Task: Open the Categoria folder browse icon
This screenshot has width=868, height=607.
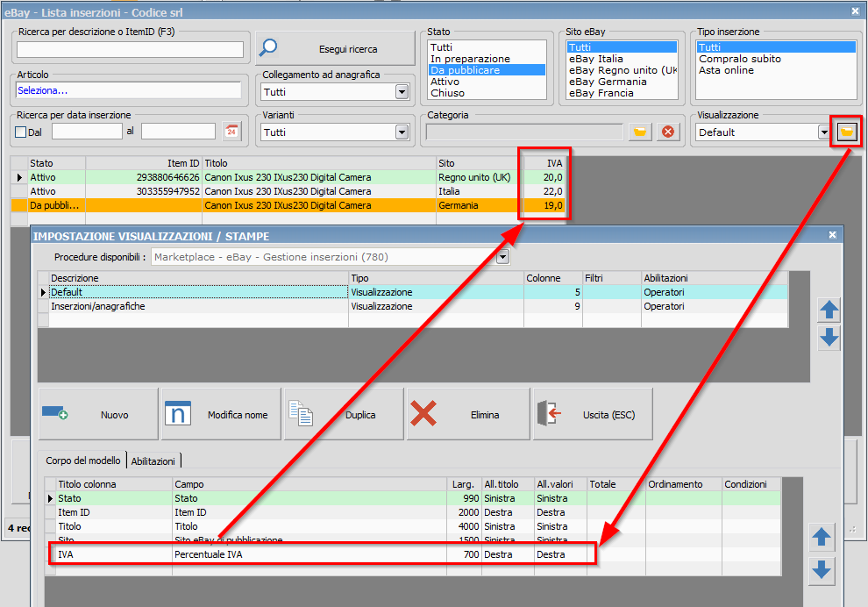Action: [x=640, y=132]
